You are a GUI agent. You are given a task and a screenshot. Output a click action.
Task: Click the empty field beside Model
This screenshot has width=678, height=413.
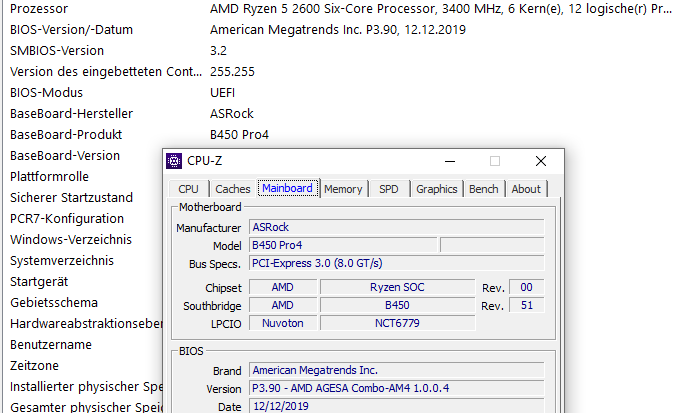492,245
